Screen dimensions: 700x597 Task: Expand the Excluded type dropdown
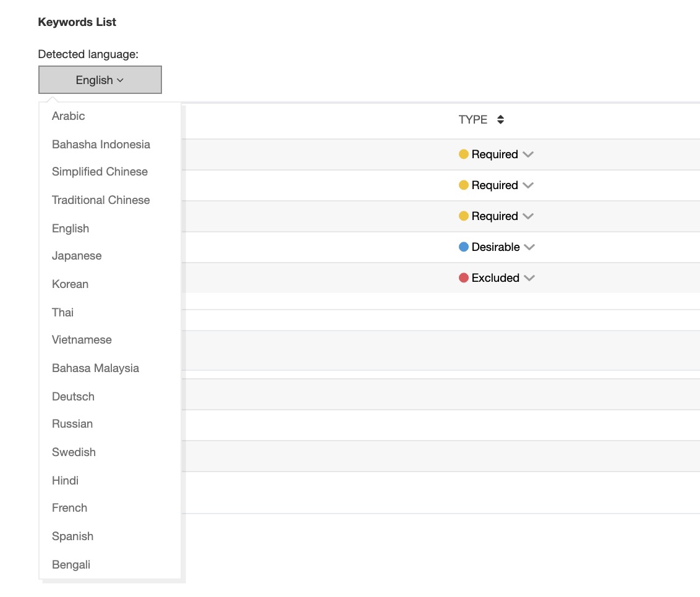(529, 278)
